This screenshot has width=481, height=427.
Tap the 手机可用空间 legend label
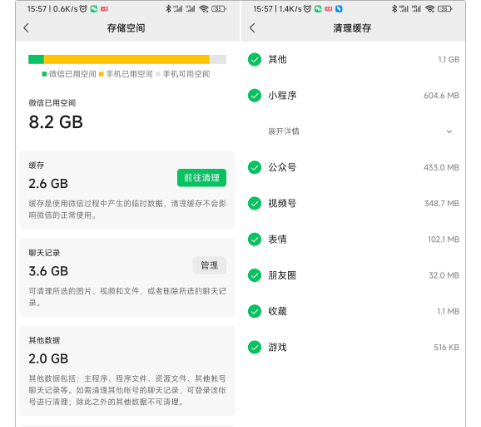[186, 74]
